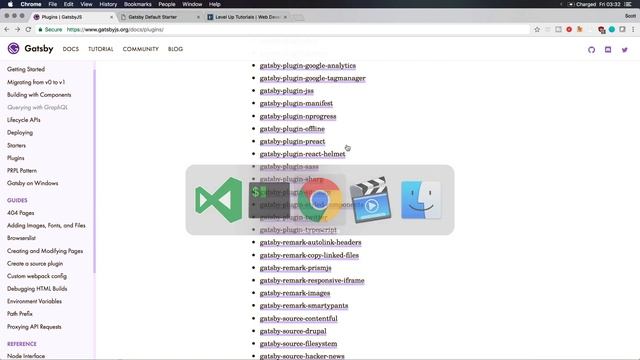Switch to Level Up Tutorials tab

coord(247,17)
